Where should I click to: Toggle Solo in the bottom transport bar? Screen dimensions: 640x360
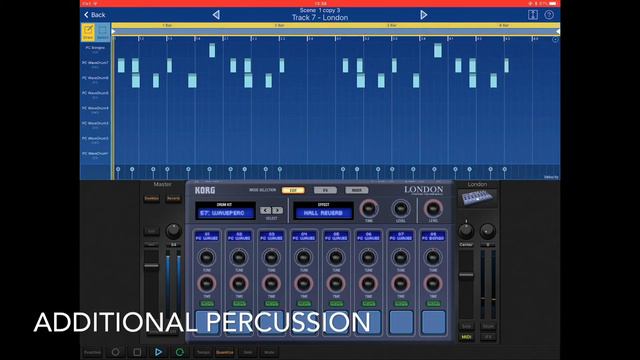pos(248,352)
